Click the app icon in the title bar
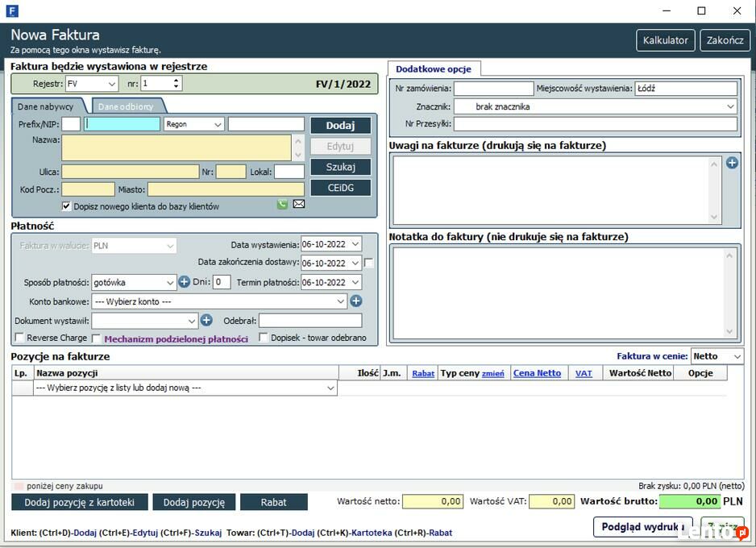 tap(12, 10)
